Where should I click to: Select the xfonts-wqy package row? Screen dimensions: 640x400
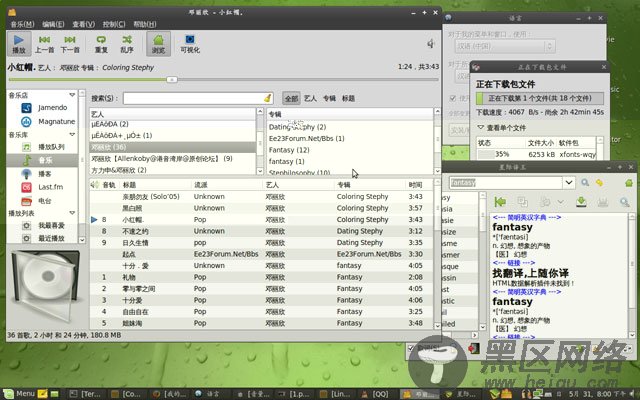537,154
